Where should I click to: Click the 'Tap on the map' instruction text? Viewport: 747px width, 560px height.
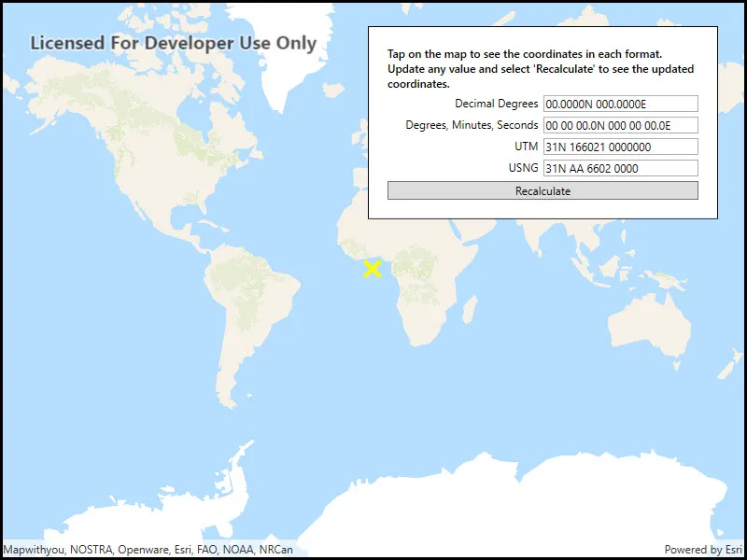[541, 68]
